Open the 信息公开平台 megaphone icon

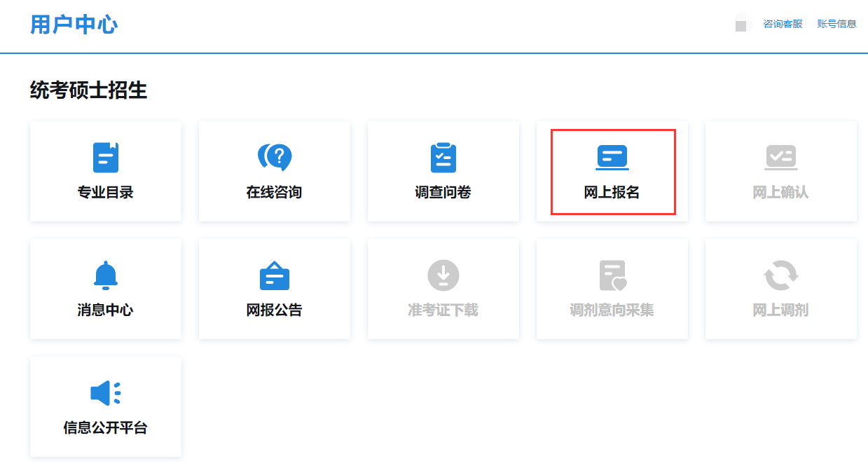point(106,393)
